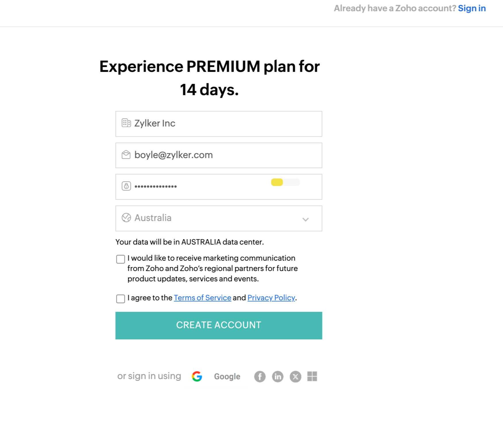The height and width of the screenshot is (448, 503).
Task: Focus the Zylker Inc company name field
Action: [x=224, y=124]
